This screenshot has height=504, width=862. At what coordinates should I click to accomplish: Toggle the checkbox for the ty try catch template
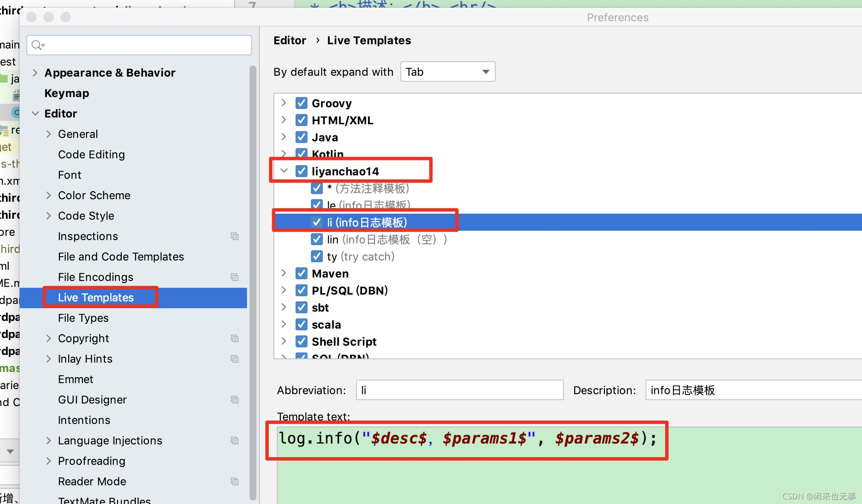317,256
